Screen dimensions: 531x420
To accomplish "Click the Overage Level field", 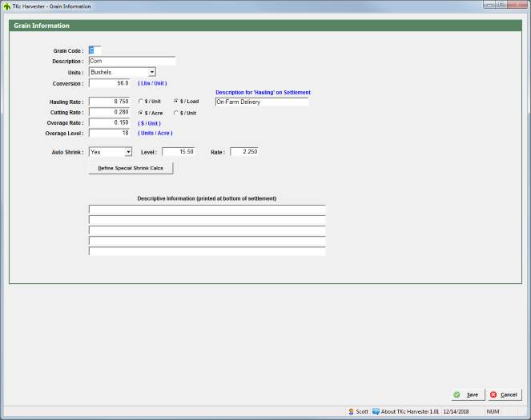I will 109,133.
